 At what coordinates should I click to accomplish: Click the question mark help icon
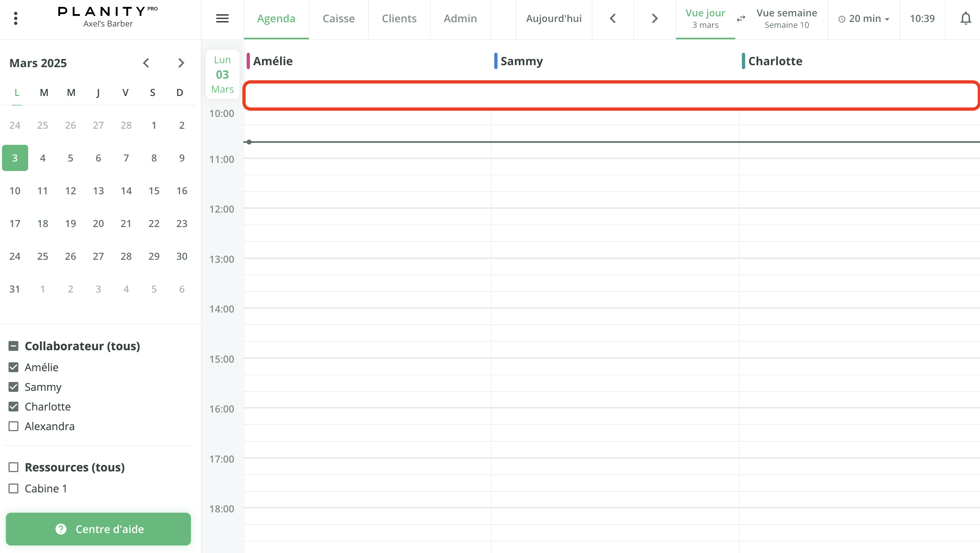(x=61, y=529)
